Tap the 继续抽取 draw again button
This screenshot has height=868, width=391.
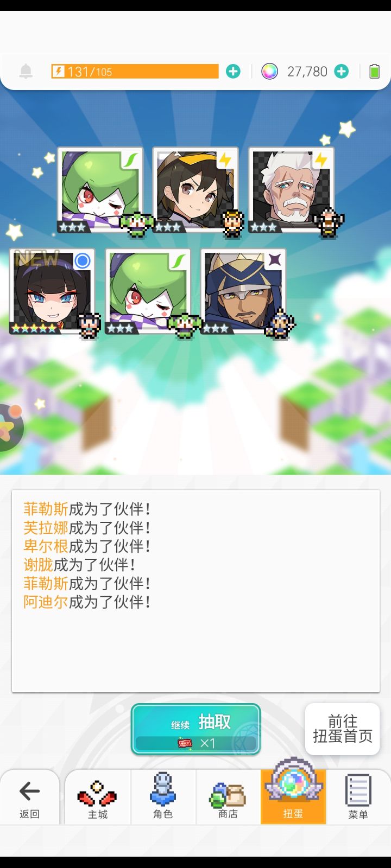(195, 729)
